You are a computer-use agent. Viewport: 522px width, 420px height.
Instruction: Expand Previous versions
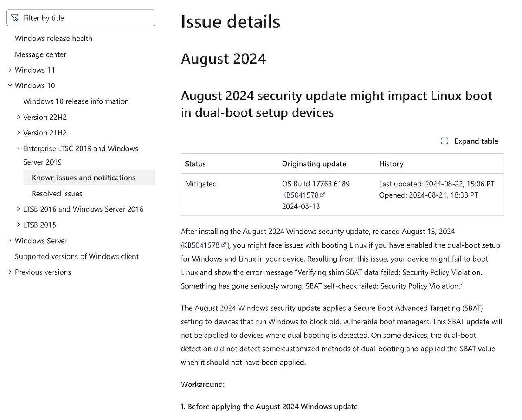[x=10, y=272]
